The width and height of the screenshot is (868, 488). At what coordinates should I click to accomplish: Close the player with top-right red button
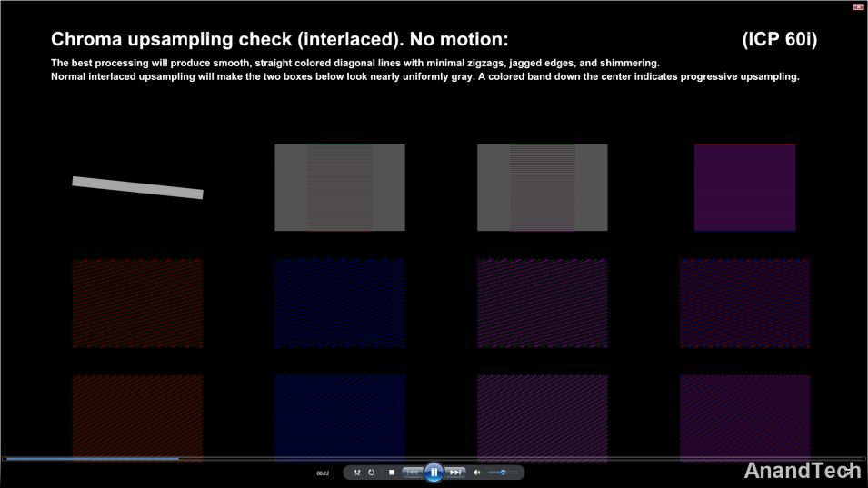pos(858,6)
